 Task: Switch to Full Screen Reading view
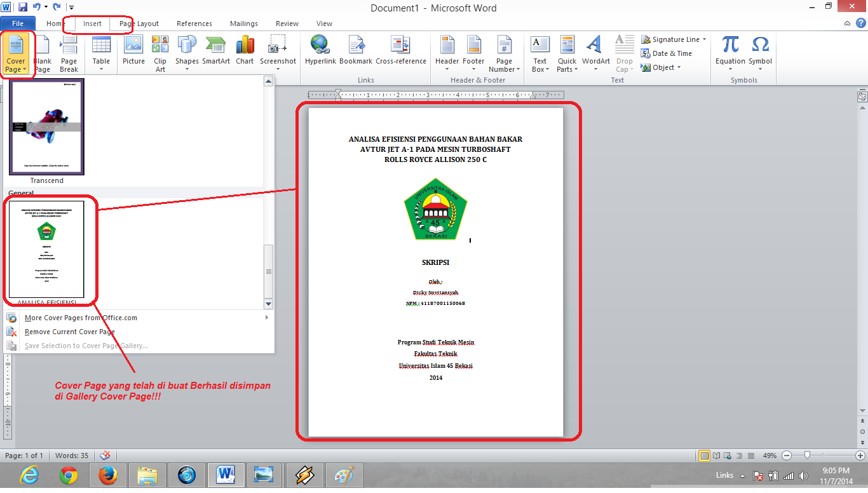[715, 456]
